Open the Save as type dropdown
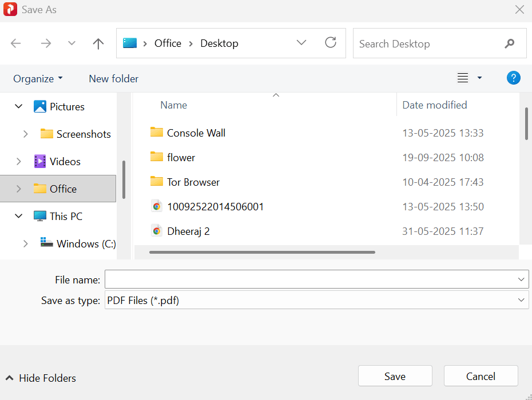The height and width of the screenshot is (400, 532). 521,299
